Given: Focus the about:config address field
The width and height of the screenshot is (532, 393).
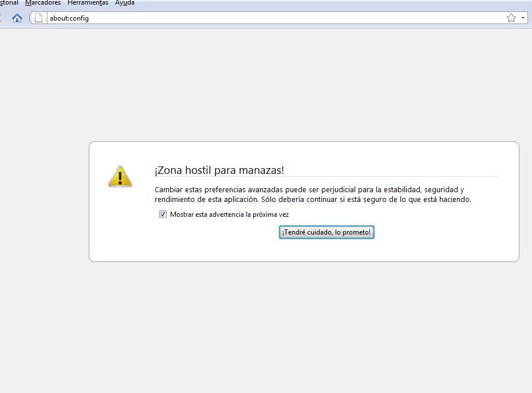Looking at the screenshot, I should (258, 18).
